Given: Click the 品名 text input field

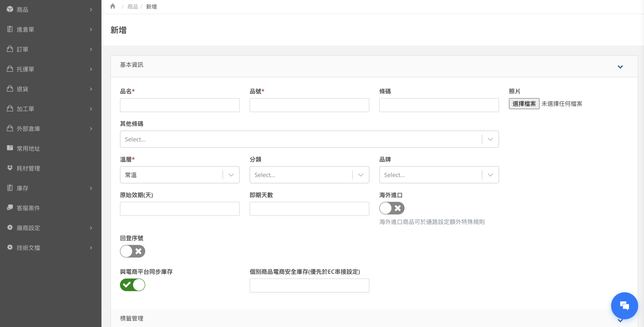Looking at the screenshot, I should click(180, 105).
